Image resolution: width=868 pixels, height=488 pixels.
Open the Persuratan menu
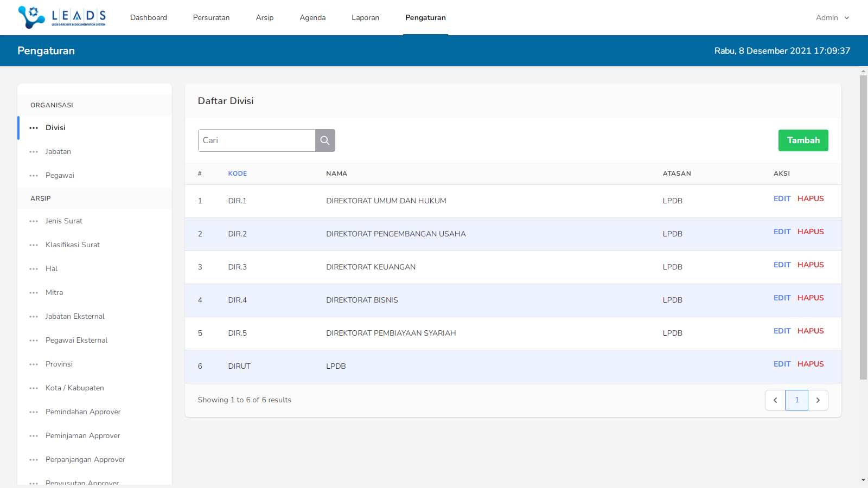[211, 17]
